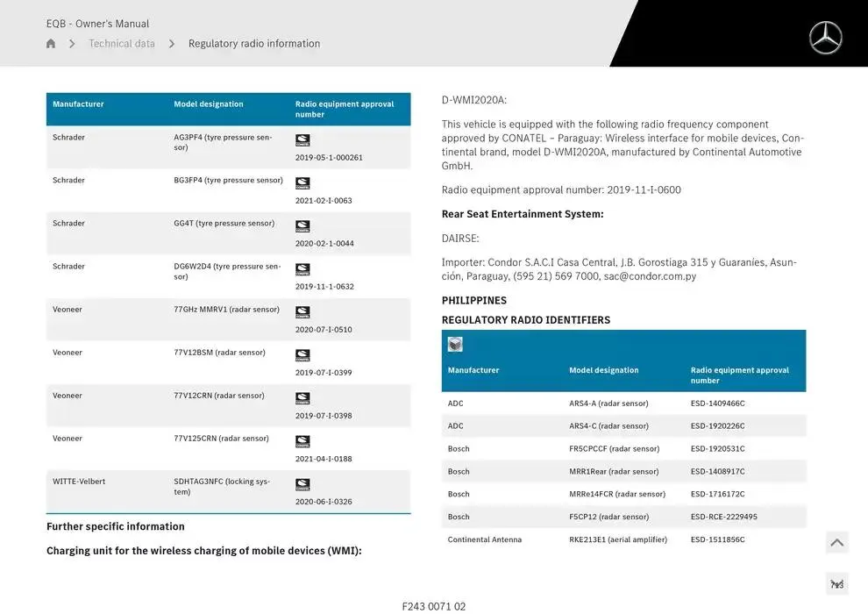Click the approval icon for SDHTAG3NFC locking system
This screenshot has width=868, height=614.
[x=302, y=484]
